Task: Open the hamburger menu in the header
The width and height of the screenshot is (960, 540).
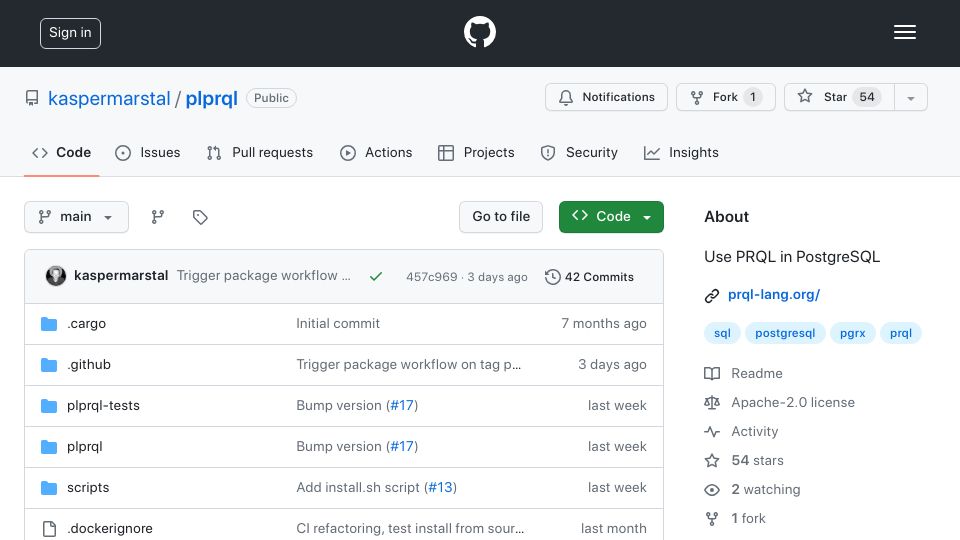Action: point(904,32)
